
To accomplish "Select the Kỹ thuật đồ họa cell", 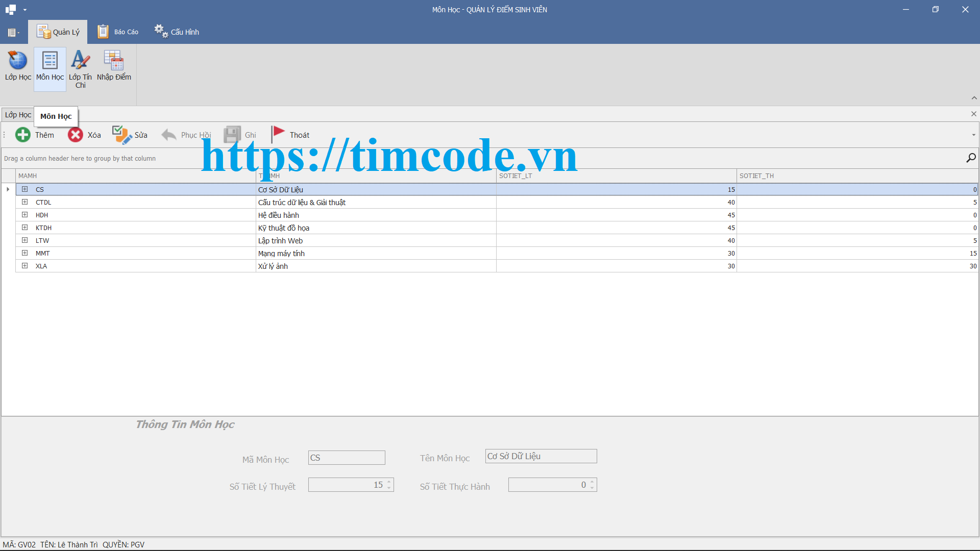I will (x=376, y=228).
